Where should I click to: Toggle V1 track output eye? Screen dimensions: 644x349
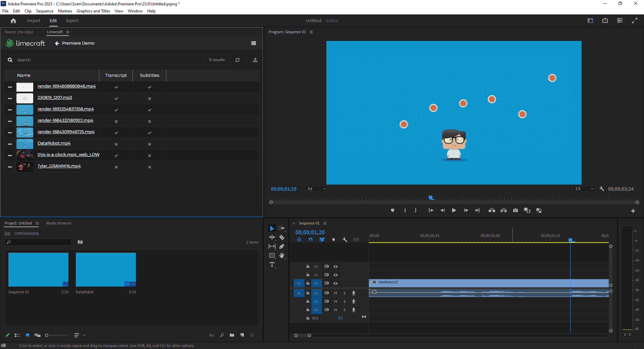pos(335,283)
